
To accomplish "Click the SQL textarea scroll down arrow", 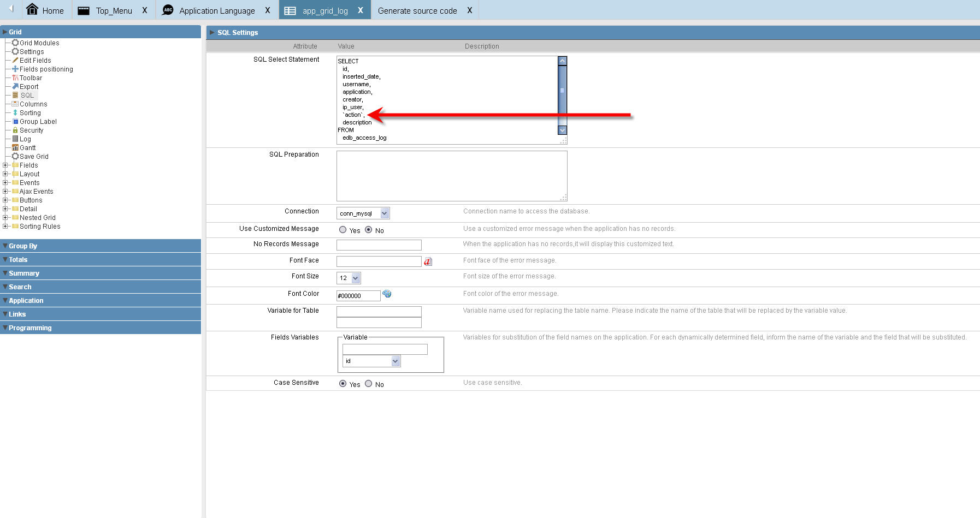I will [x=562, y=130].
